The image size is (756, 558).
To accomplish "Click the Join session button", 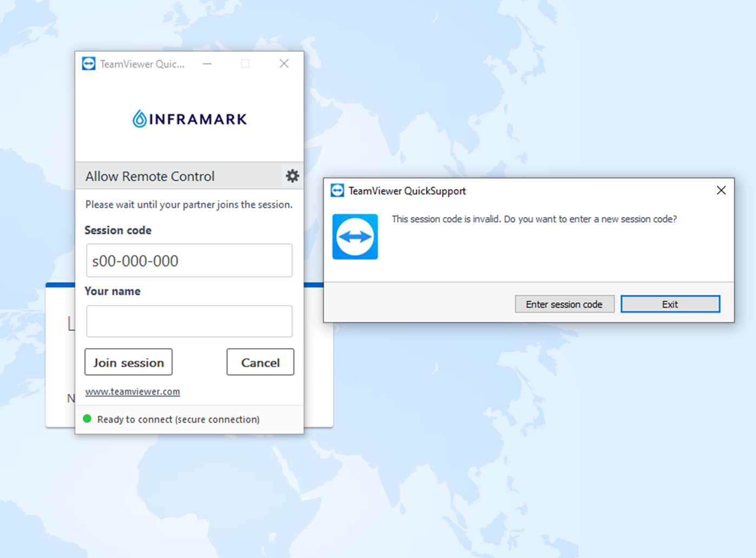I will coord(128,362).
